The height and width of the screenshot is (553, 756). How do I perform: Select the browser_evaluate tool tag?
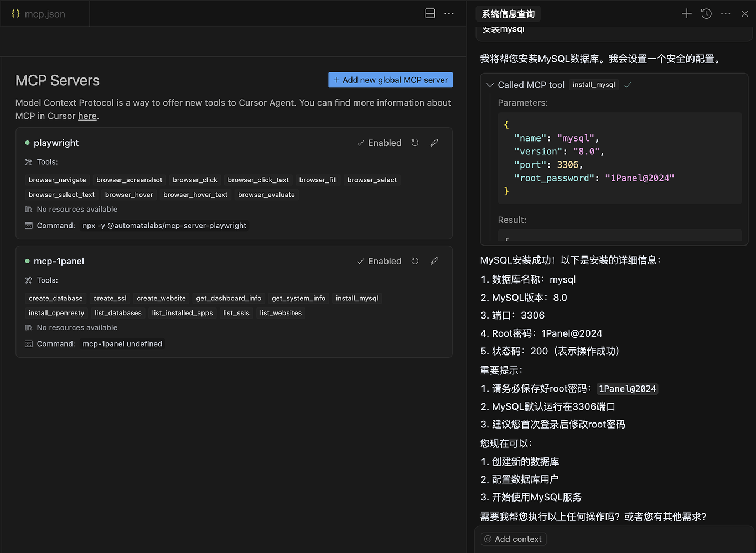[266, 195]
